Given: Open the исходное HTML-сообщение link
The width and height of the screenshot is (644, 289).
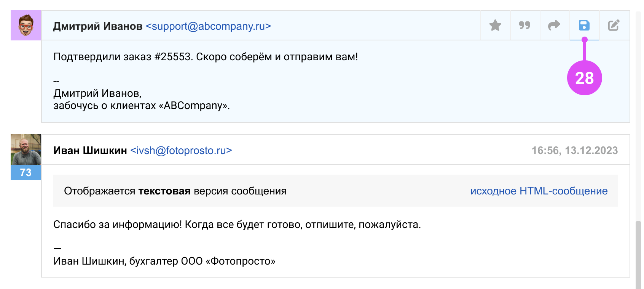Looking at the screenshot, I should coord(539,191).
